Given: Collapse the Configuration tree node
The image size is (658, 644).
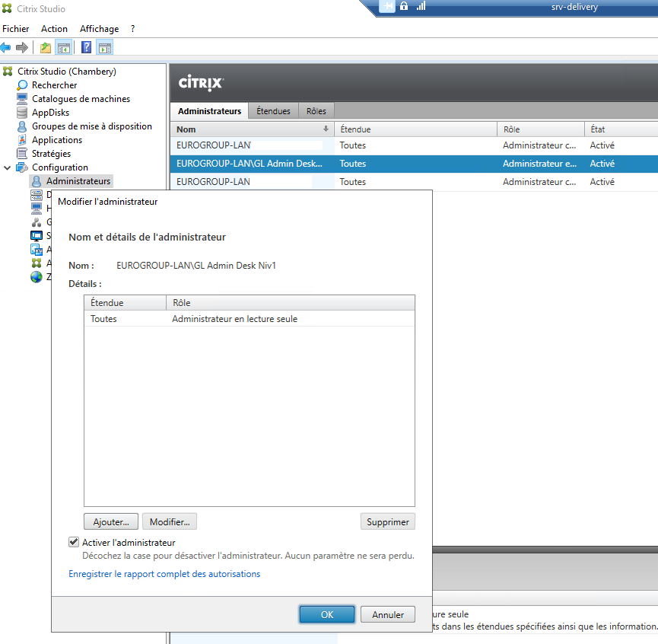Looking at the screenshot, I should [7, 167].
